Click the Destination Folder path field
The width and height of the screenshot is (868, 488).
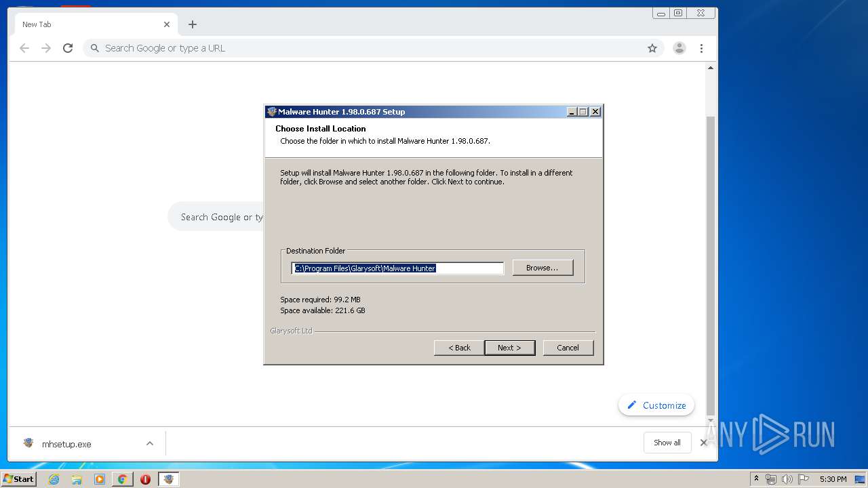pyautogui.click(x=397, y=268)
